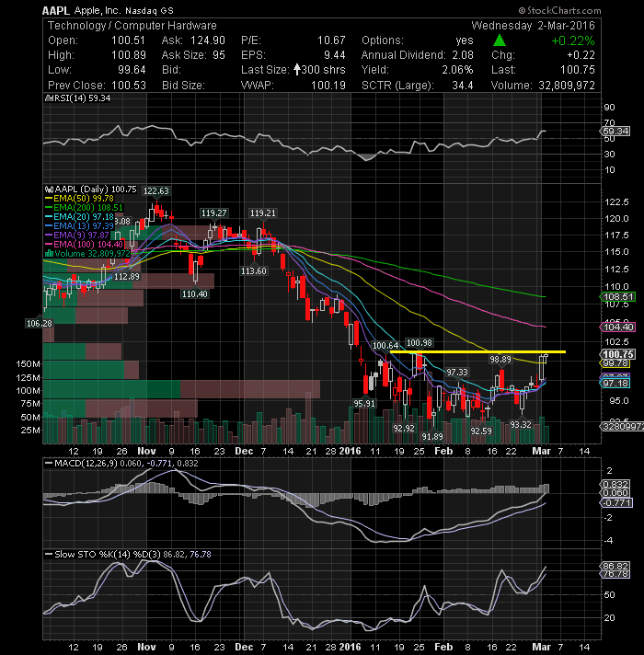Image resolution: width=644 pixels, height=655 pixels.
Task: Click the 92.59 low price annotation
Action: click(481, 431)
